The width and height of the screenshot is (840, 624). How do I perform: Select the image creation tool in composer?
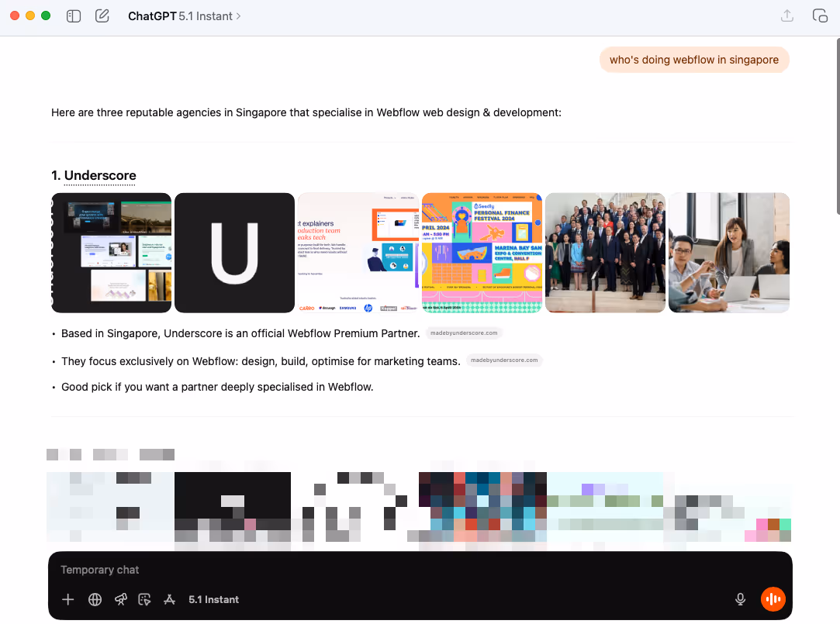click(x=144, y=599)
